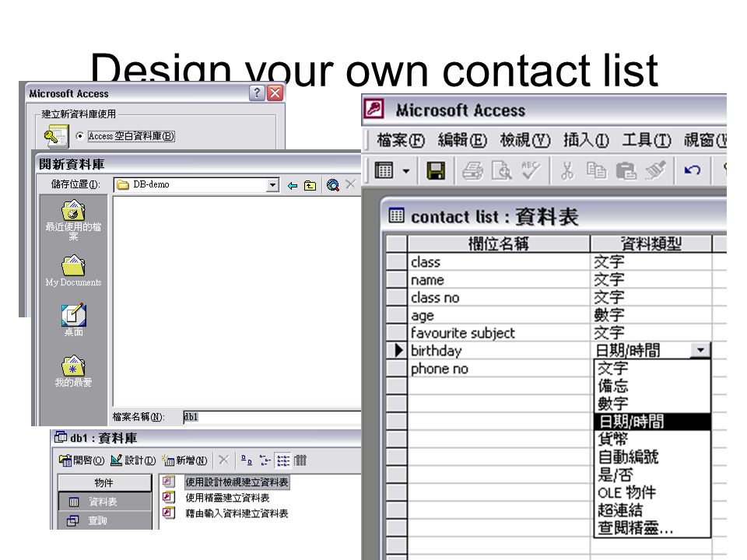
Task: Choose 備忘 in the data type list
Action: click(x=652, y=386)
